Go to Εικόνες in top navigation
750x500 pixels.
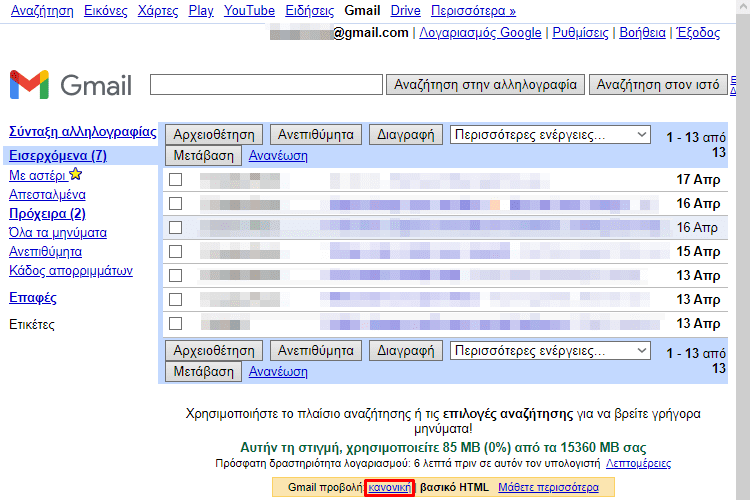point(106,11)
